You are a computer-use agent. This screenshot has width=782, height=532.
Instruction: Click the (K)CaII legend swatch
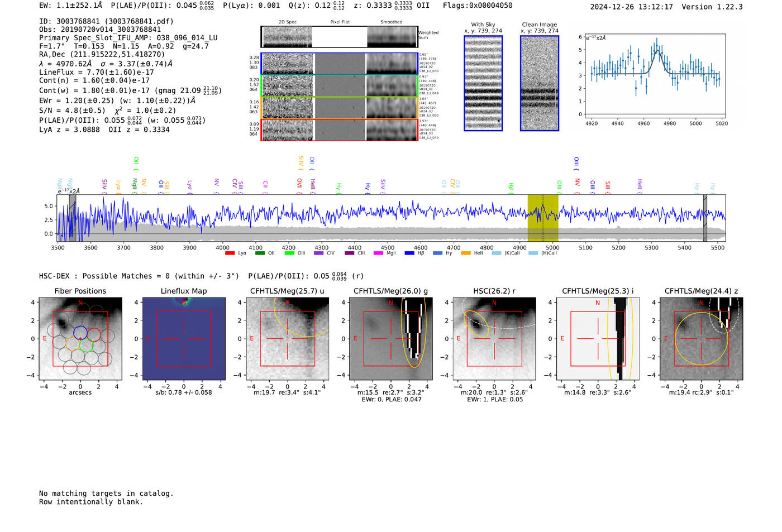pyautogui.click(x=496, y=253)
